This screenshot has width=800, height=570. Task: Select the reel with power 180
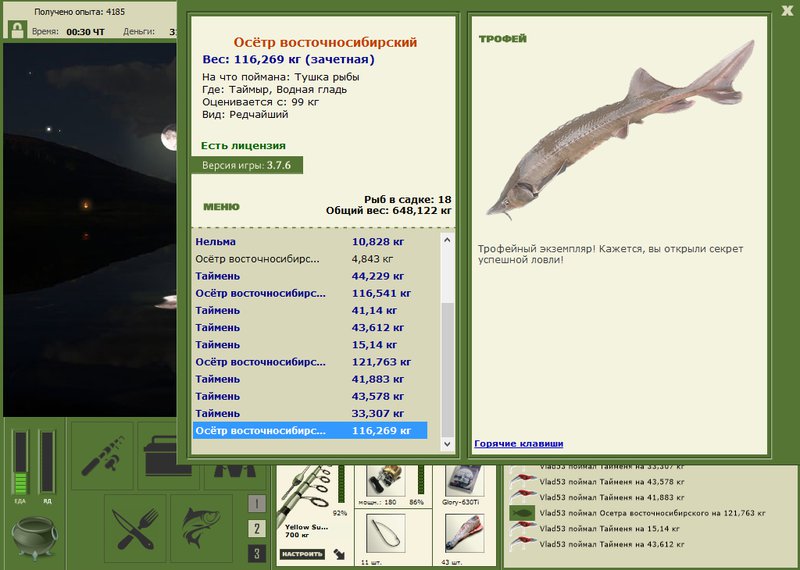click(x=386, y=480)
